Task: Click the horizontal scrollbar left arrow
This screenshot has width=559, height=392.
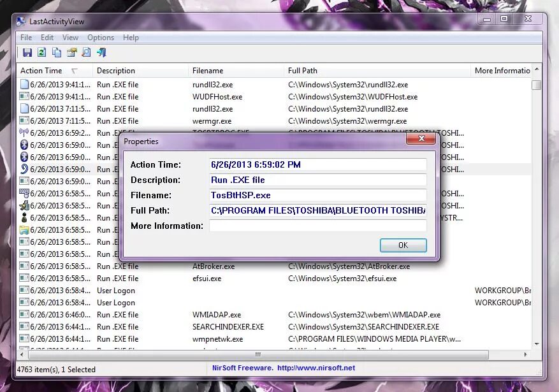Action: point(22,354)
